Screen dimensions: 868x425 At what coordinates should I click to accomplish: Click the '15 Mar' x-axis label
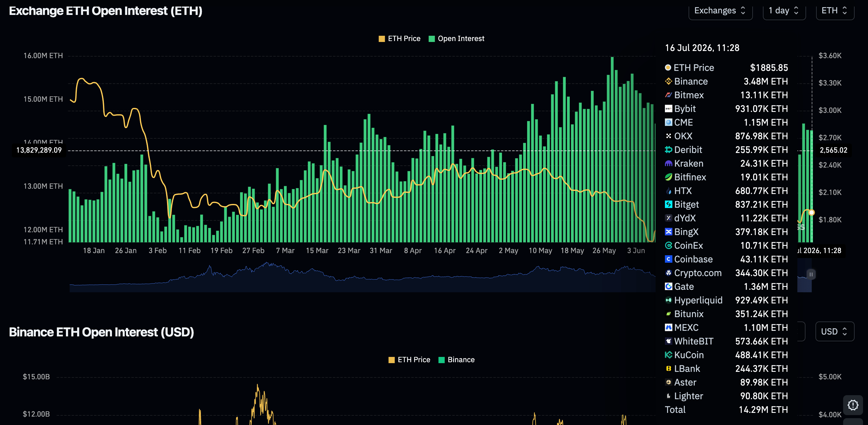tap(317, 251)
